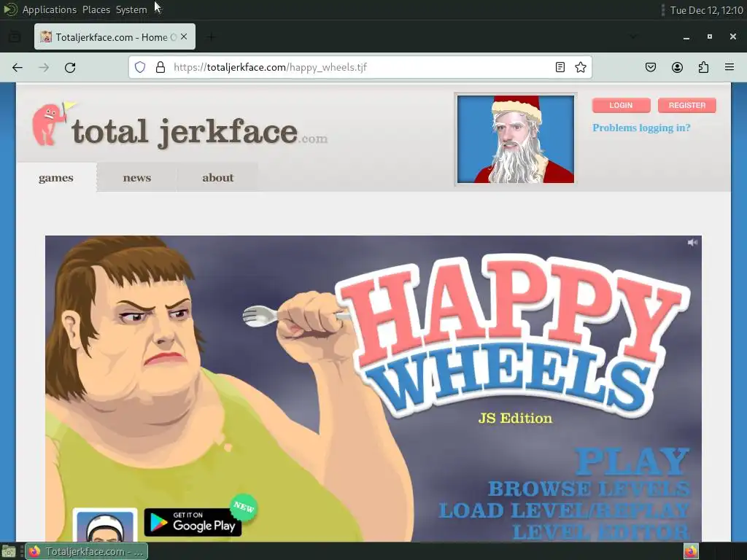Screen dimensions: 747x560
Task: Open the list all tabs dropdown
Action: 633,36
